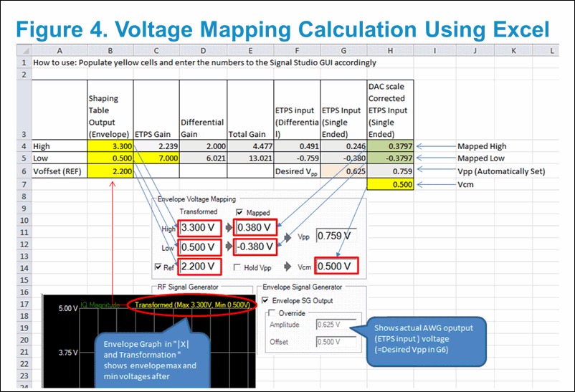Click the Shaping Table Output header cell
Viewport: 575px width, 392px height.
(x=110, y=110)
